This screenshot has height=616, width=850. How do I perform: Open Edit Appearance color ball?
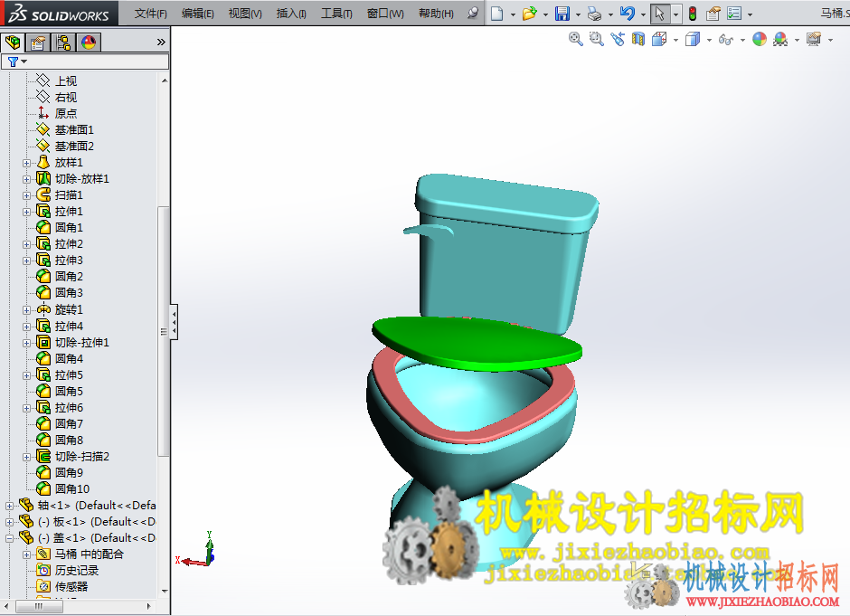click(x=760, y=39)
